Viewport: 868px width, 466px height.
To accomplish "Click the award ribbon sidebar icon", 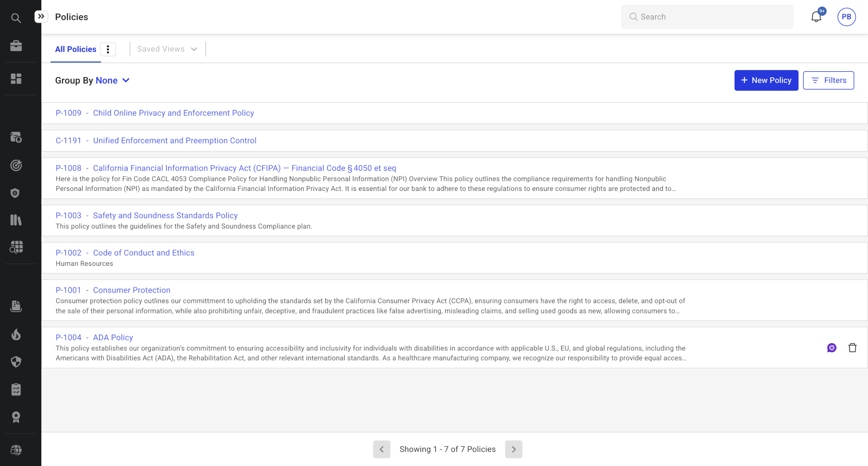I will pos(16,417).
